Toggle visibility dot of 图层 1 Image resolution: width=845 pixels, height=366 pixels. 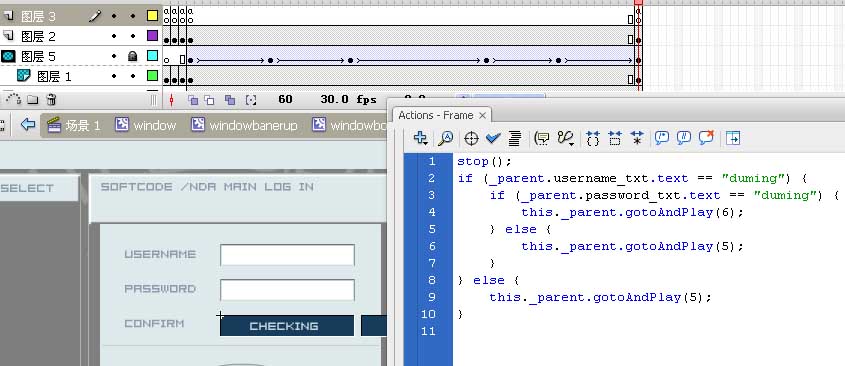click(x=114, y=76)
